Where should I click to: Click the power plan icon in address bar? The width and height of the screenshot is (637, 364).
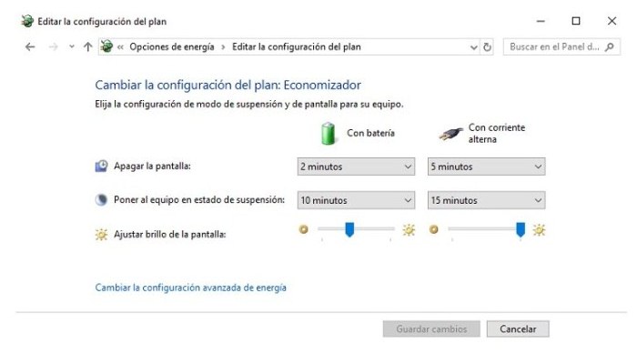tap(106, 46)
